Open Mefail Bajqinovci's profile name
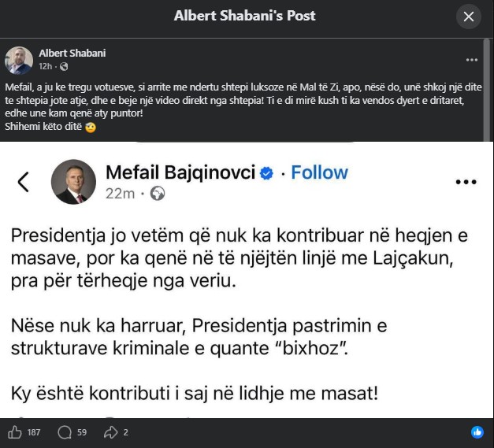 point(180,172)
